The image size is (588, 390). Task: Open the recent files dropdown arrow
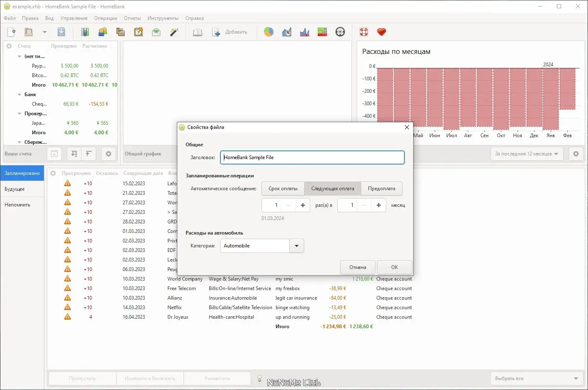pyautogui.click(x=45, y=32)
